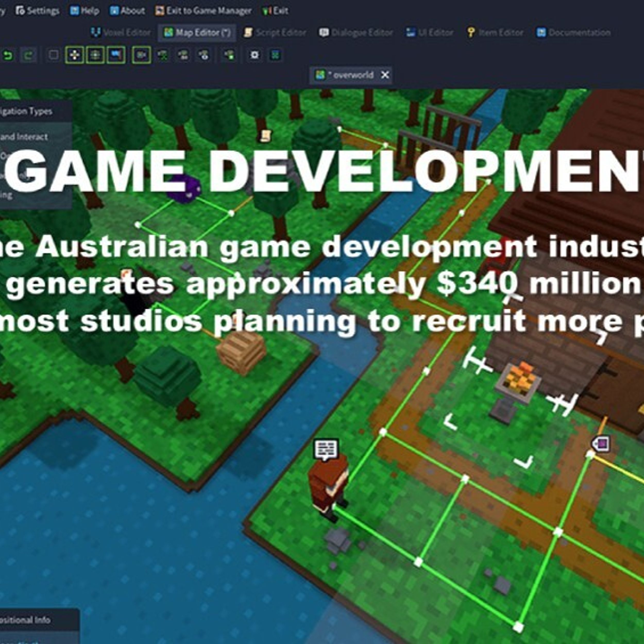
Task: Collapse the Navigation Types panel header
Action: (27, 111)
